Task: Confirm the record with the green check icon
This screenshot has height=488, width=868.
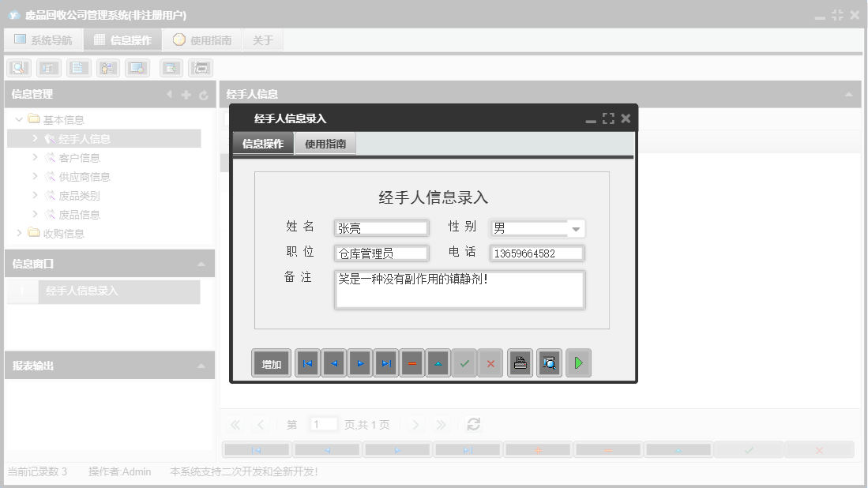Action: click(464, 362)
